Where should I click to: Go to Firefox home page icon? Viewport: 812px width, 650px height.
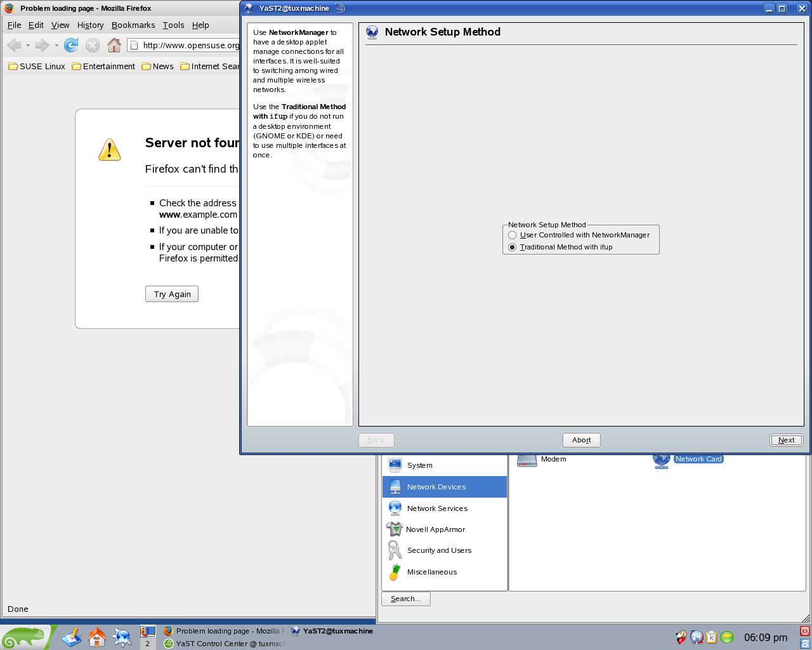[114, 45]
